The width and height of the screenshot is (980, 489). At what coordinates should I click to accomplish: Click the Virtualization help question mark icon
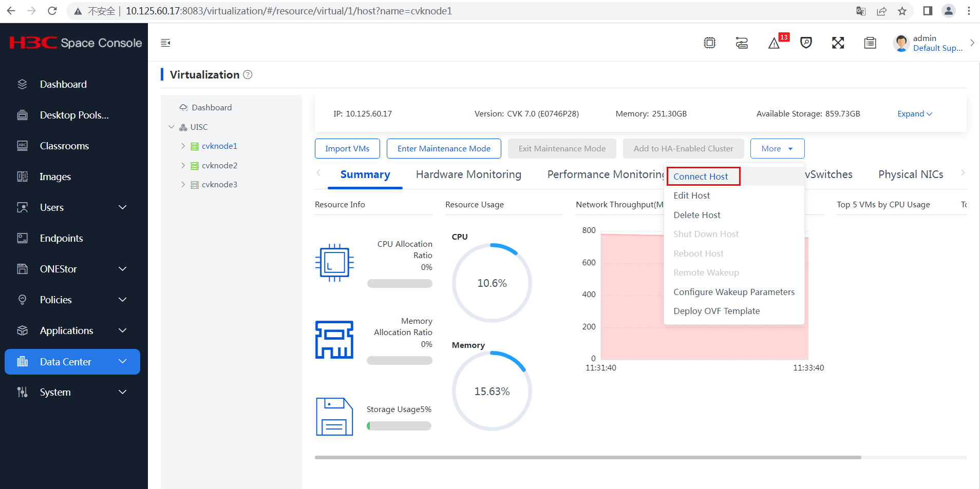pos(248,75)
